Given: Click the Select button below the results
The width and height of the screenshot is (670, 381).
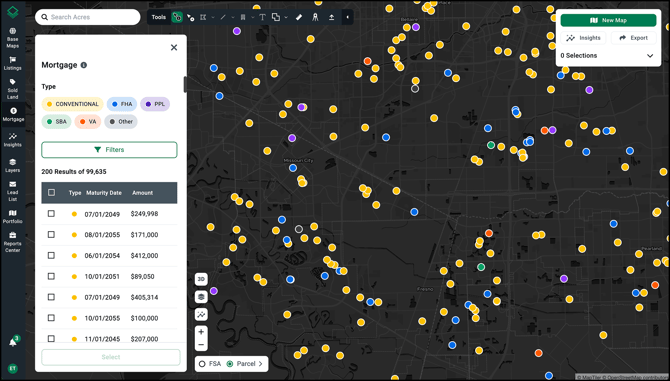Looking at the screenshot, I should pos(111,357).
